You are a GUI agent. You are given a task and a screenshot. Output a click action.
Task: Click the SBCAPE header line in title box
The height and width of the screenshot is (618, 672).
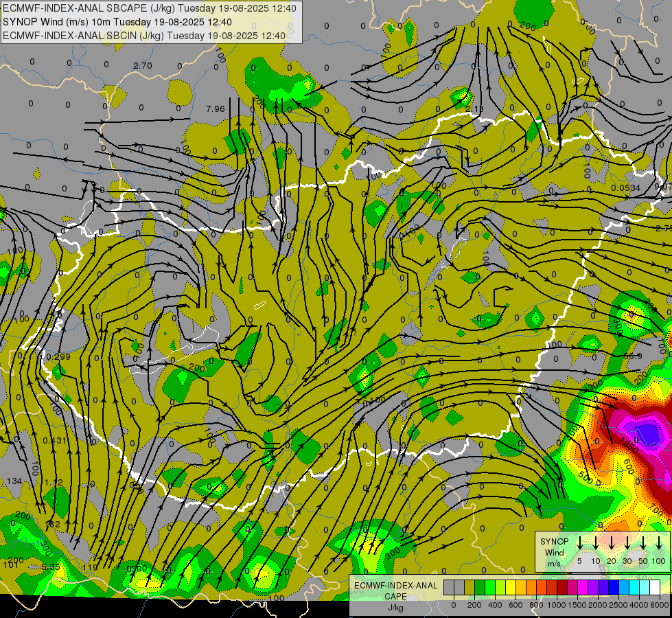[150, 8]
